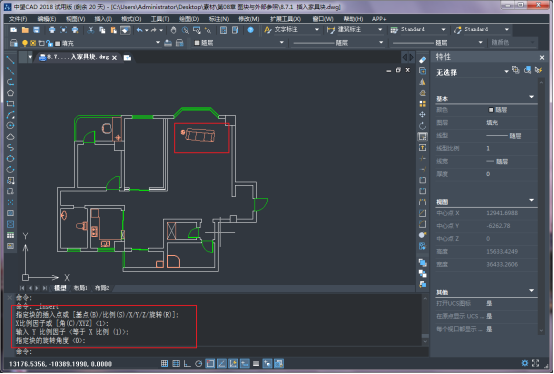This screenshot has height=374, width=554.
Task: Open the Layer Properties Manager icon
Action: (x=13, y=43)
